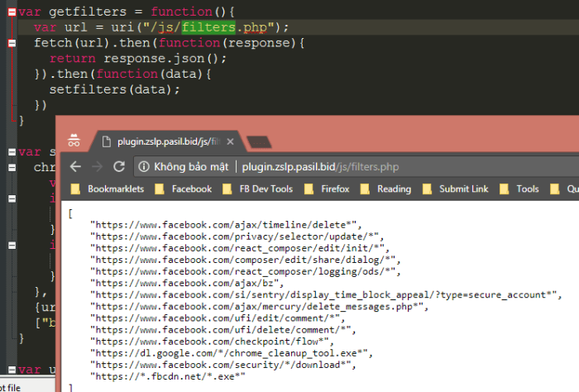This screenshot has width=579, height=392.
Task: Click the browser forward arrow
Action: [97, 167]
